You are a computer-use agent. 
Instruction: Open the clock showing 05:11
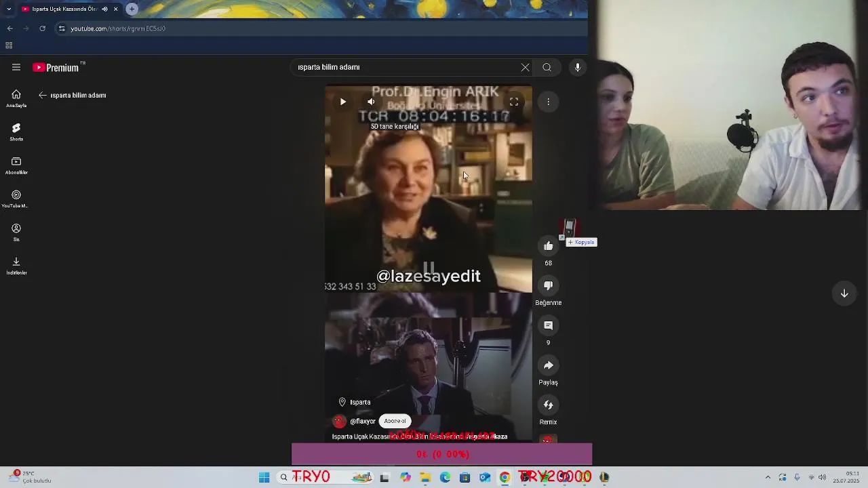click(846, 477)
